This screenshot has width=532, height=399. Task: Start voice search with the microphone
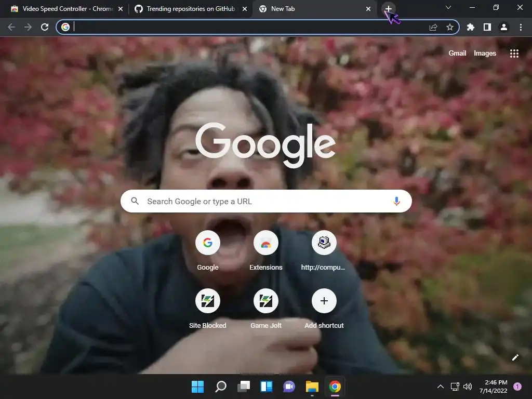[x=396, y=201]
